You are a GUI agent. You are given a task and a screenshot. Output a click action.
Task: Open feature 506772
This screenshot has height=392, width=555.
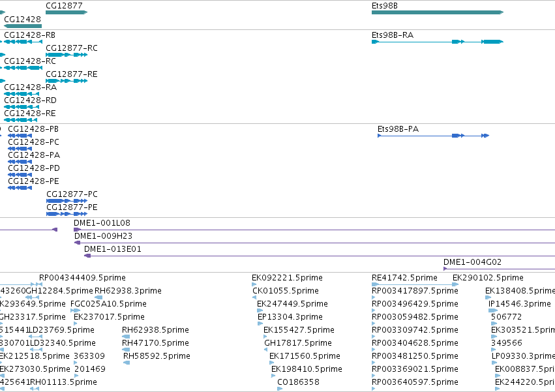[506, 317]
